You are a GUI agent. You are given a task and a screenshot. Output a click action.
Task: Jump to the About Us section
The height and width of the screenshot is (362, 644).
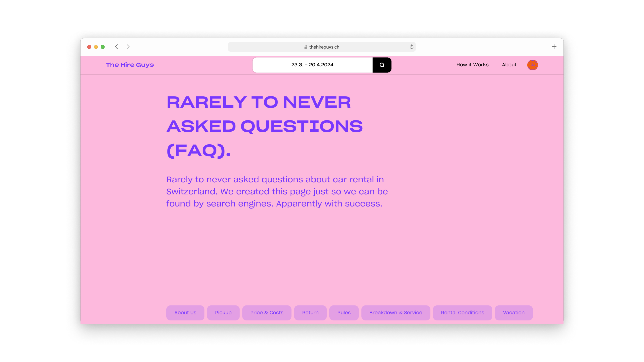(x=185, y=313)
